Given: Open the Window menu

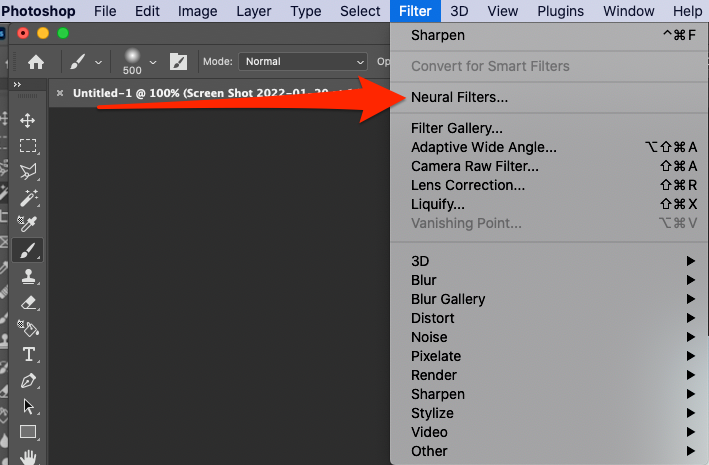Looking at the screenshot, I should point(629,11).
